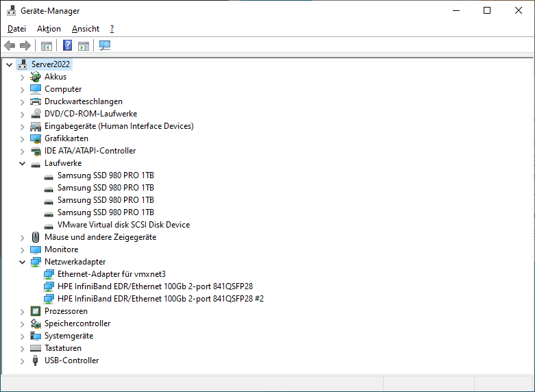
Task: Click the Akkus battery icon
Action: [36, 77]
